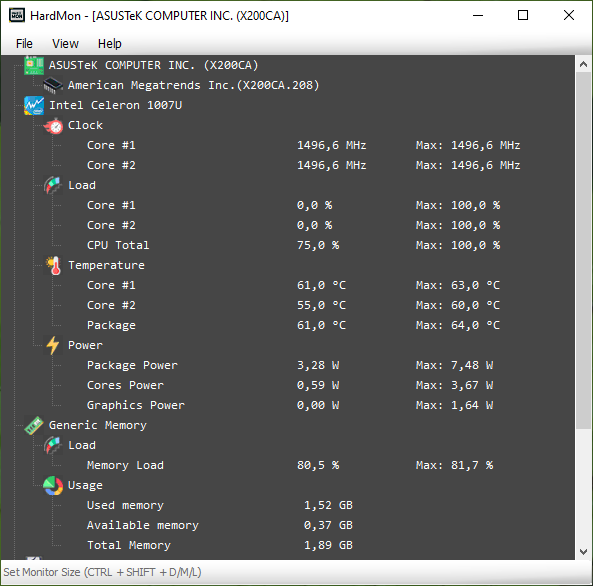Click the Clock stopwatch icon
This screenshot has height=586, width=593.
click(54, 125)
